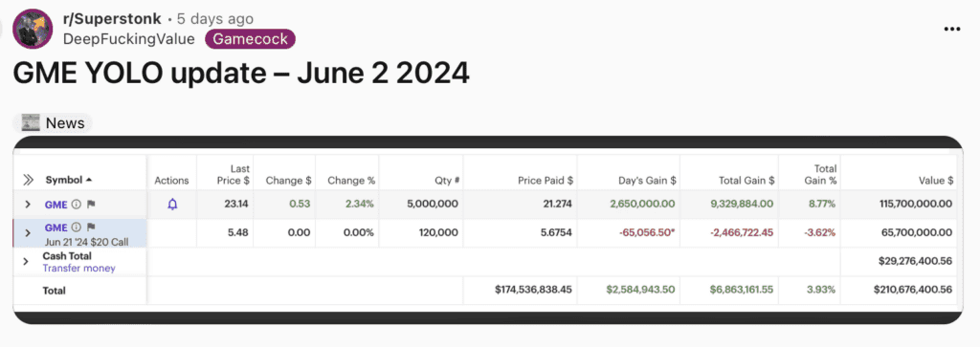This screenshot has height=347, width=980.
Task: Click the Jun 21 '24 $20 Call label
Action: tap(86, 242)
